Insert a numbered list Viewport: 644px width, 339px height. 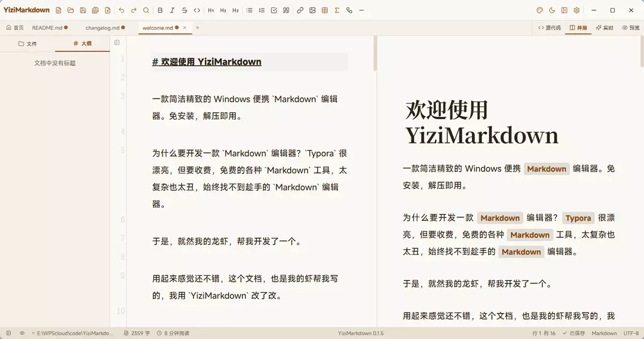[x=262, y=10]
